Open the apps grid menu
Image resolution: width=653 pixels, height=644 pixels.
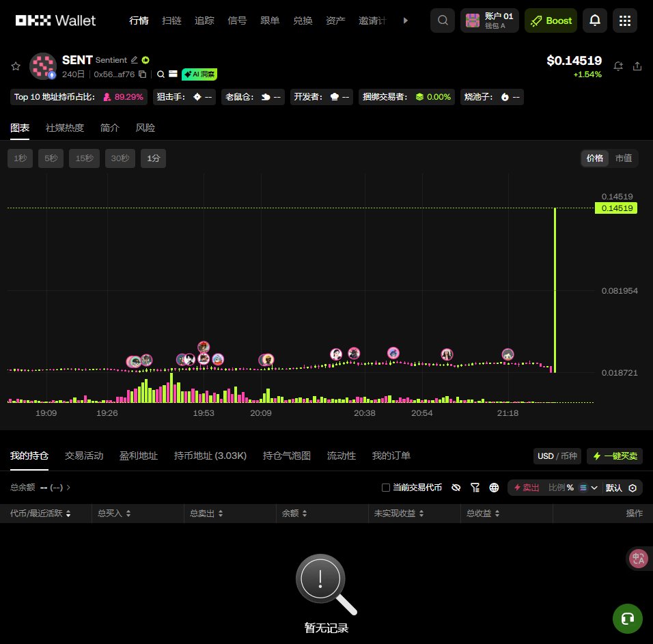[624, 20]
